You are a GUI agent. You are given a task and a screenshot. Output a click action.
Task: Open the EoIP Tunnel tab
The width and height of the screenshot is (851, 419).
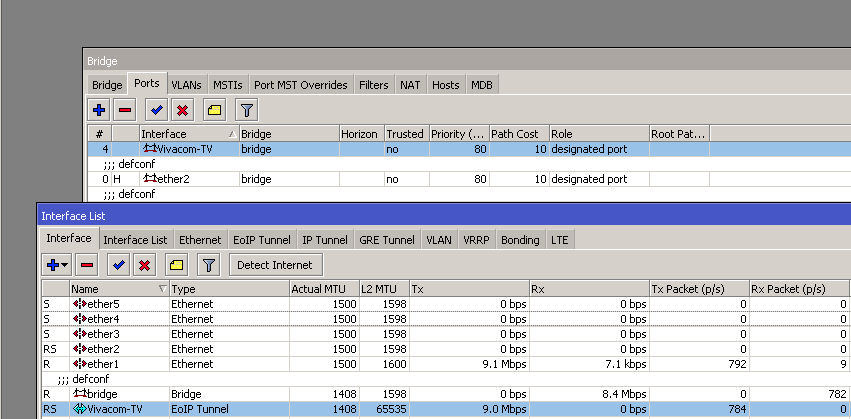click(x=262, y=240)
